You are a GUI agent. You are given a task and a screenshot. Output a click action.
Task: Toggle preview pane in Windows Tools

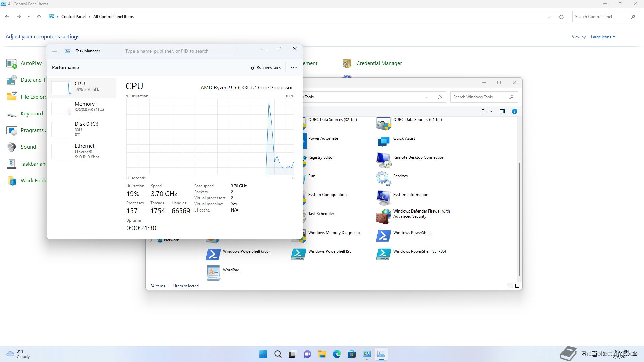point(502,111)
